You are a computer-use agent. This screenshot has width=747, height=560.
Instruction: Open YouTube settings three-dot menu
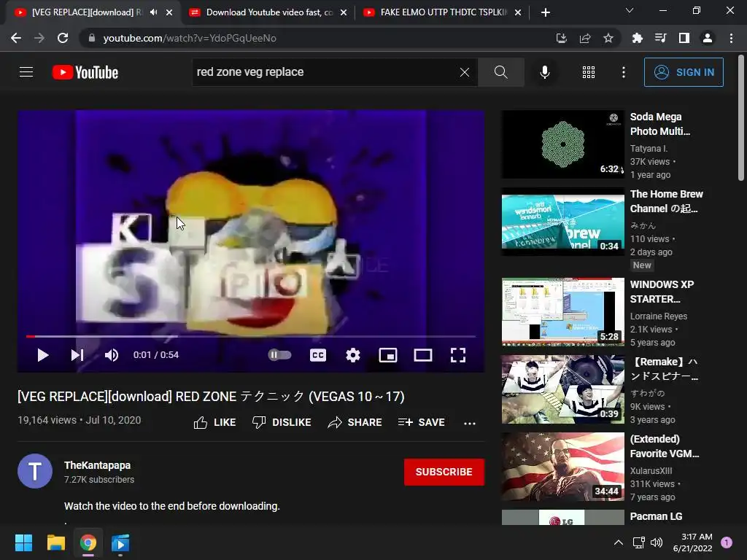623,72
